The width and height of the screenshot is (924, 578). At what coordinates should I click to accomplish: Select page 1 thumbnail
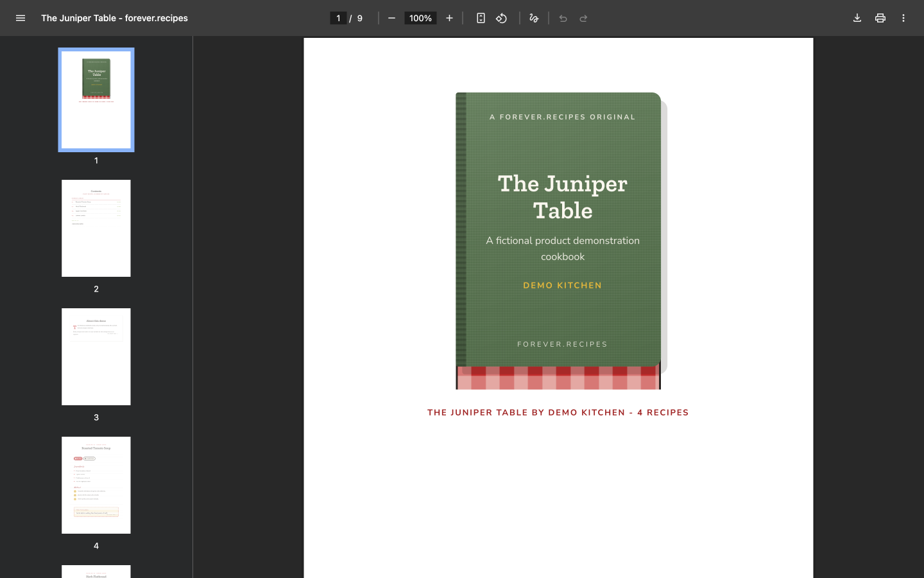click(x=96, y=100)
